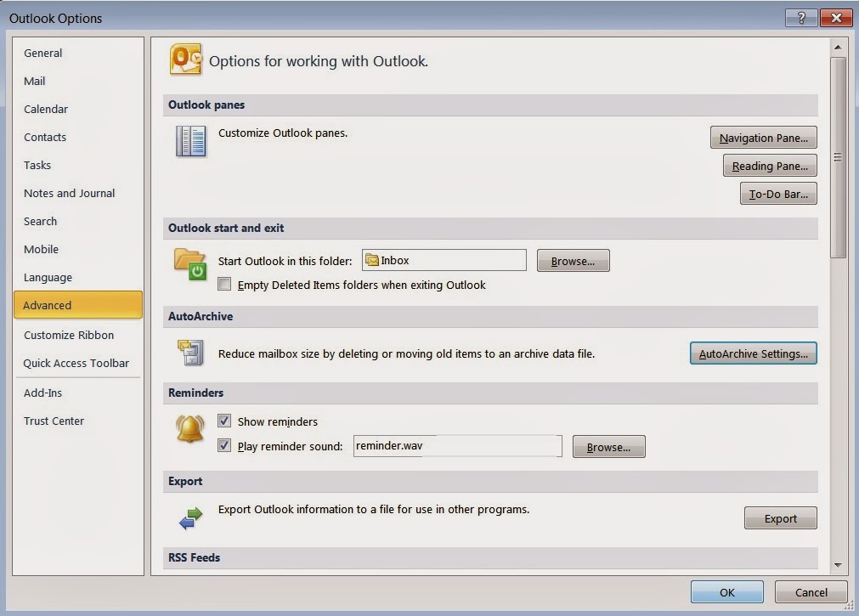Click the Outlook start and exit header
859x616 pixels.
point(490,228)
